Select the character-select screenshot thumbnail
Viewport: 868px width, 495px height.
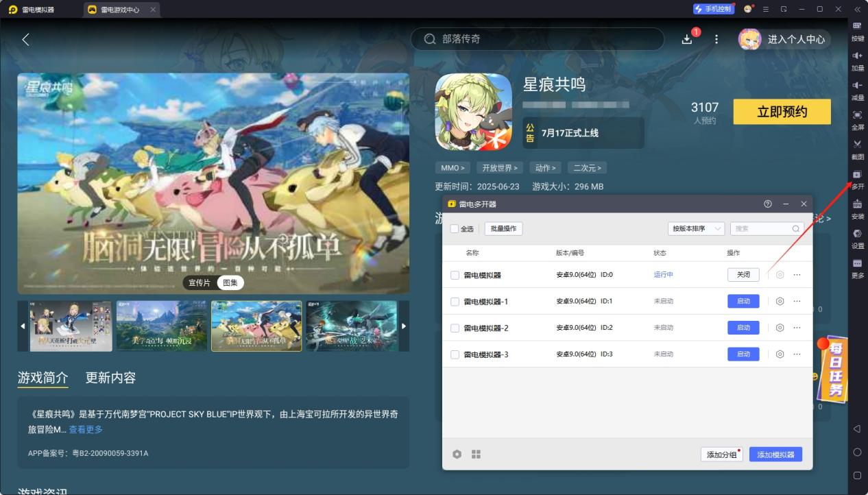click(71, 326)
